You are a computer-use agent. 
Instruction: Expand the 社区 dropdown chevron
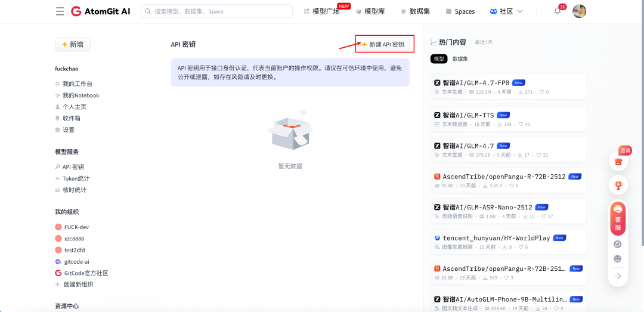[x=519, y=11]
